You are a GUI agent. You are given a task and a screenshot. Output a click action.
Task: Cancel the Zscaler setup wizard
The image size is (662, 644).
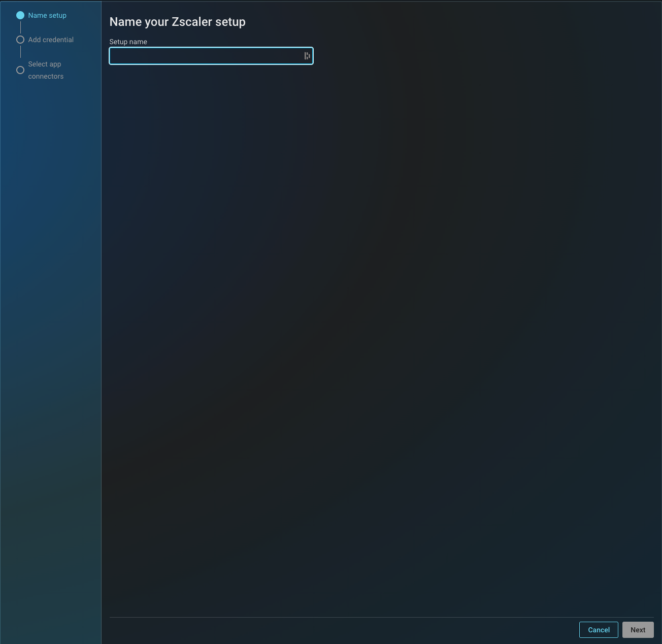(599, 630)
